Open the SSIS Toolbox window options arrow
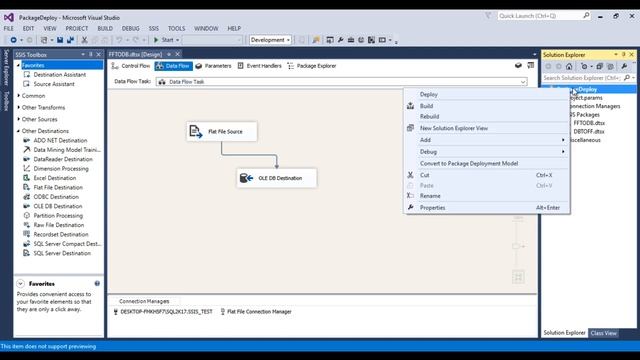The width and height of the screenshot is (640, 360). [83, 54]
